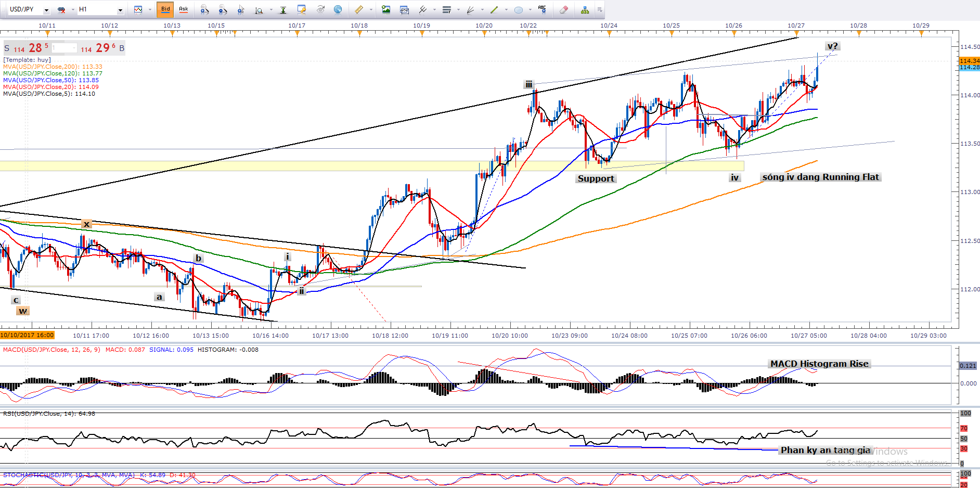Click the add text label (ABC) tool
Image resolution: width=980 pixels, height=488 pixels.
click(542, 9)
